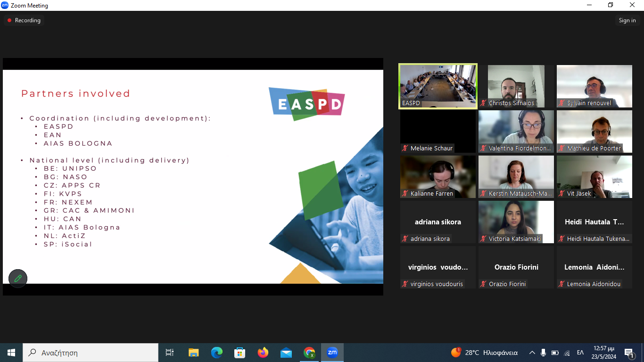Open Firefox from the taskbar
Viewport: 644px width, 362px height.
263,353
